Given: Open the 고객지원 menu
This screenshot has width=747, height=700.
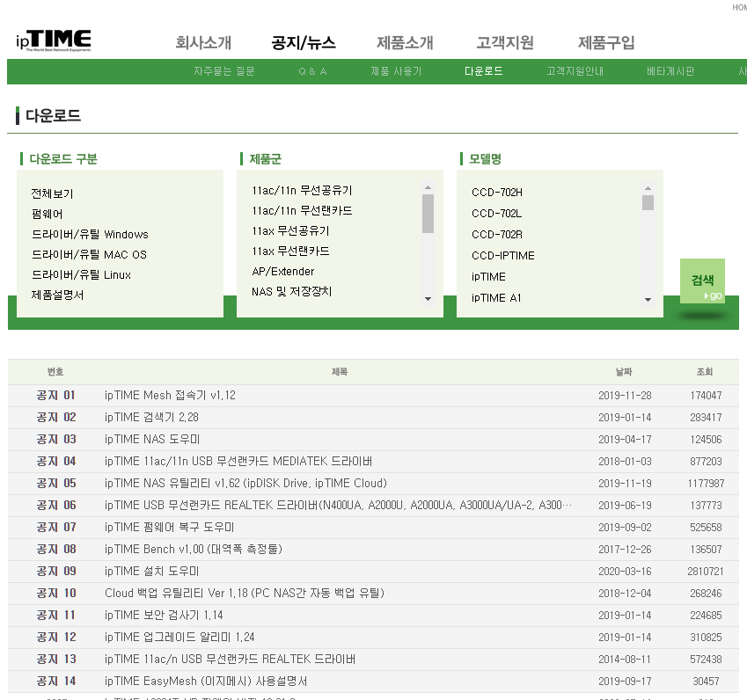Looking at the screenshot, I should (505, 42).
